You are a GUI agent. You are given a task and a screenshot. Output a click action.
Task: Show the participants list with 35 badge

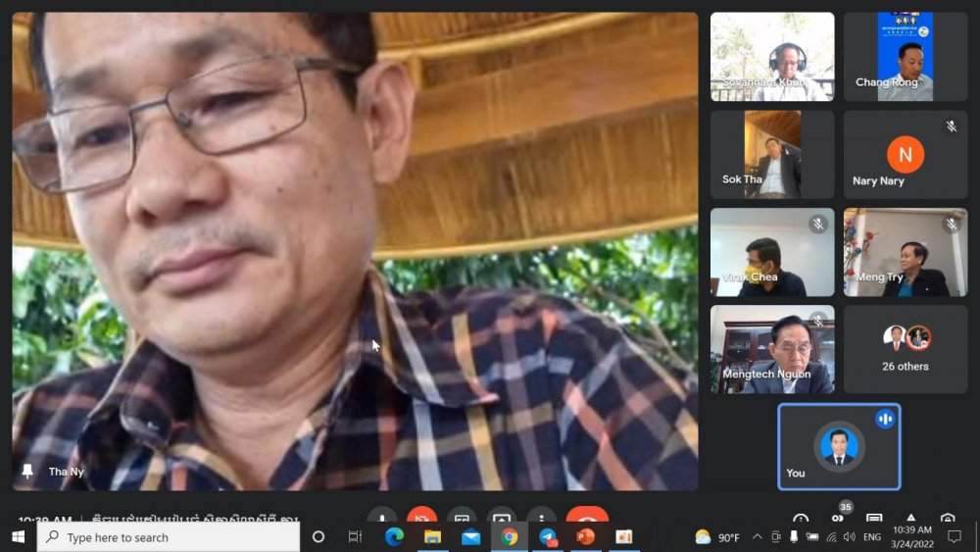coord(838,519)
